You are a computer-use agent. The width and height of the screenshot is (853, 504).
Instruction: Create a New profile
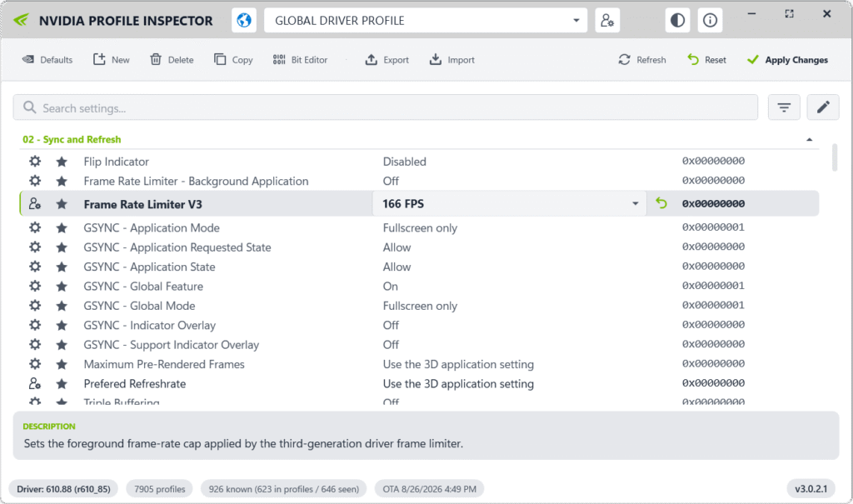pos(112,60)
